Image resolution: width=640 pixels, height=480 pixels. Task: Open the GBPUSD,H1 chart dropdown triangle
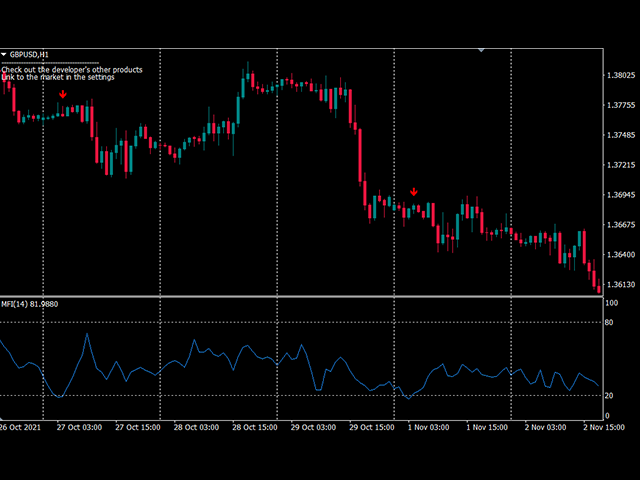pos(4,53)
